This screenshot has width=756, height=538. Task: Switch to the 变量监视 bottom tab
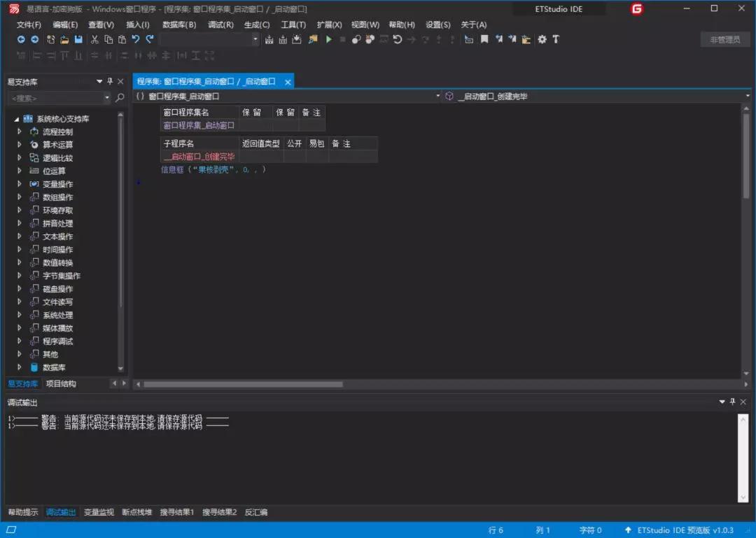[99, 511]
